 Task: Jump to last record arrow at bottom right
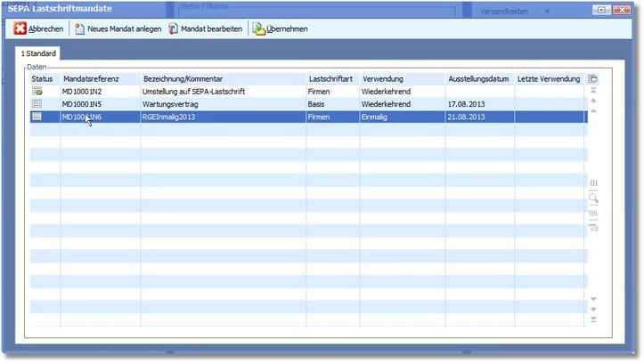[594, 320]
